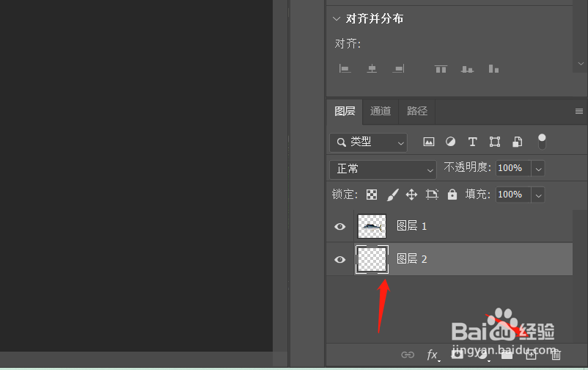Lock all padlock icon
The image size is (588, 370).
452,195
